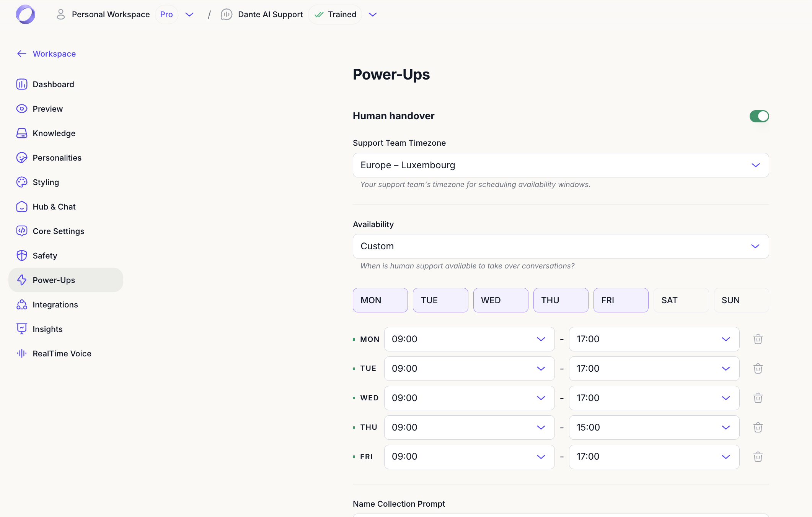Open the Integrations menu item

(x=66, y=304)
